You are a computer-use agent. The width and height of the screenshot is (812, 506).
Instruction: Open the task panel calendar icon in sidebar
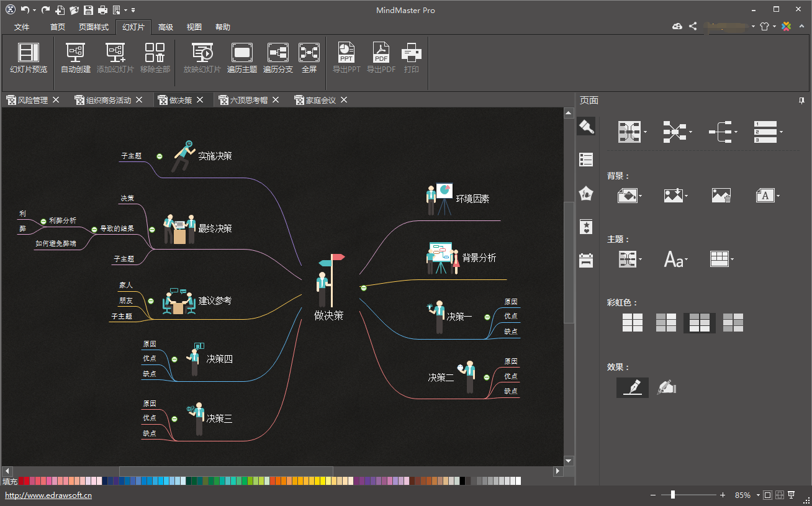(586, 260)
